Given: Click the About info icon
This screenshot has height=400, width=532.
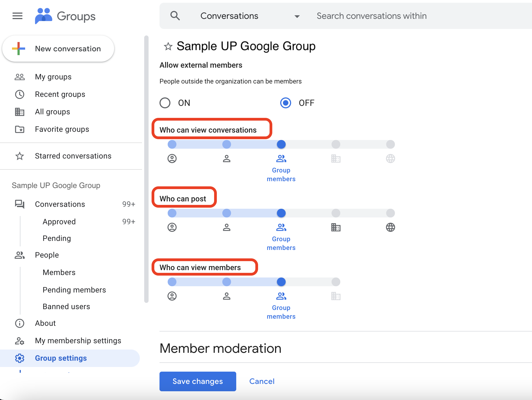Looking at the screenshot, I should tap(20, 323).
